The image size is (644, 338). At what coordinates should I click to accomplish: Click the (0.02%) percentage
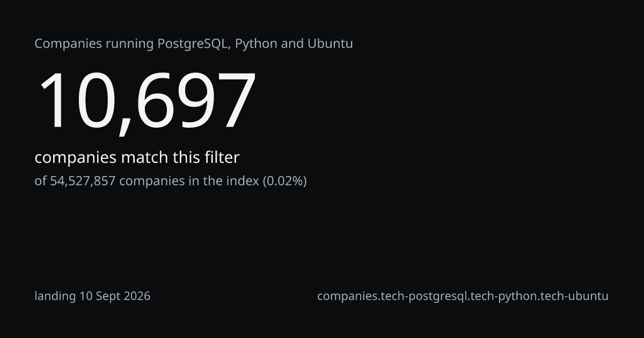click(x=284, y=181)
